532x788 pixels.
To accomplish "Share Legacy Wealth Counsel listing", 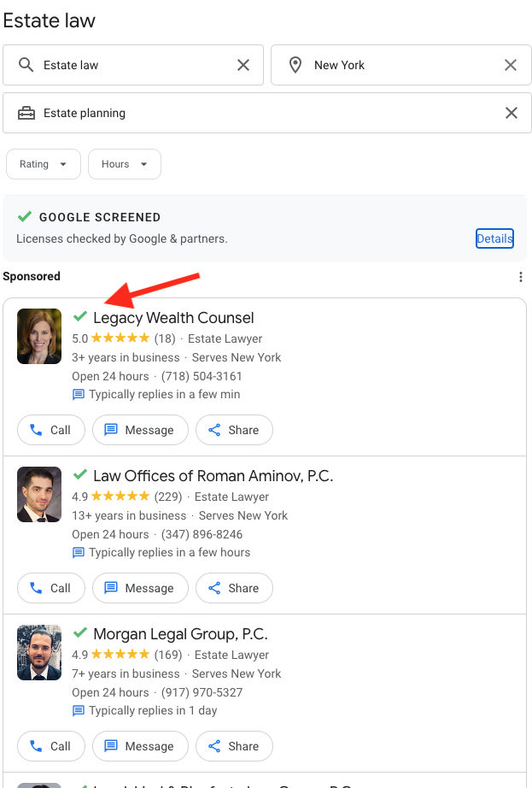I will 234,430.
